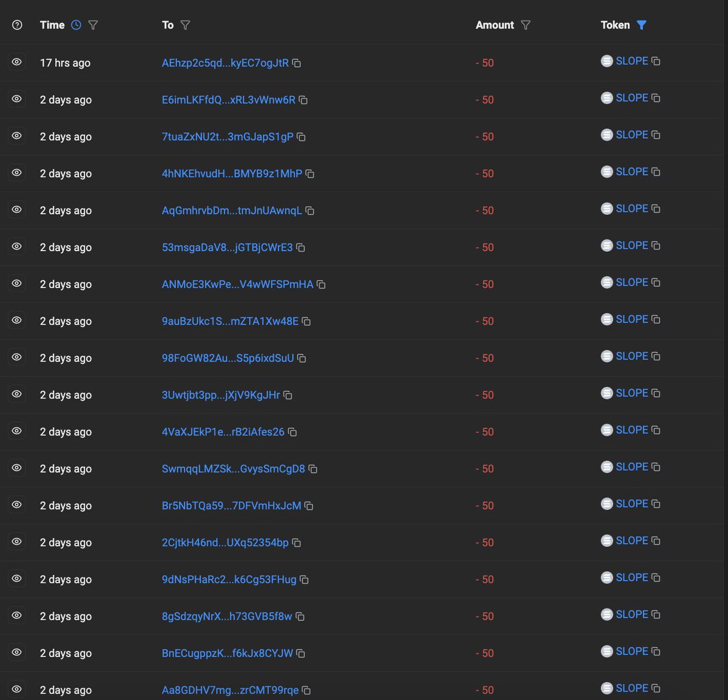
Task: Click the Amount column header label
Action: pos(494,25)
